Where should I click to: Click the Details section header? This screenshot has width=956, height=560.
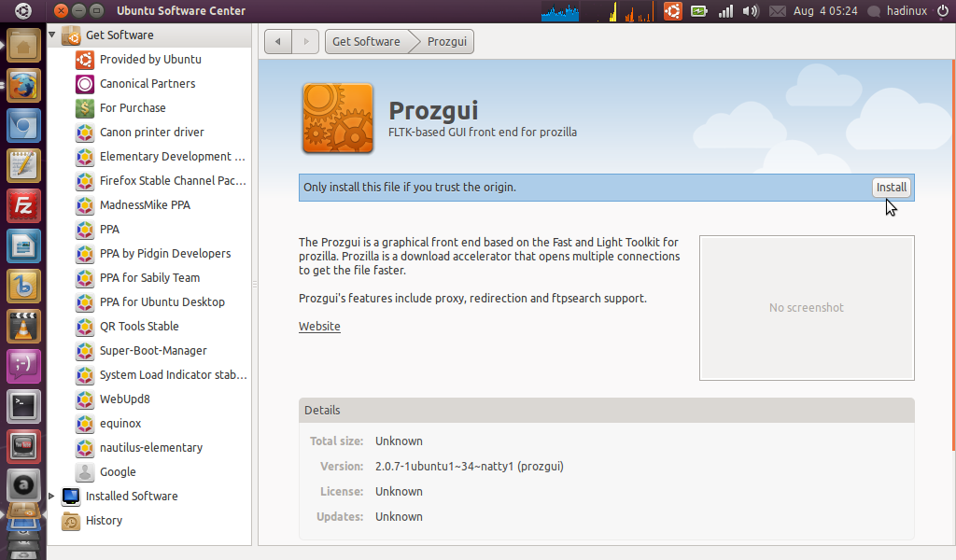pyautogui.click(x=607, y=410)
